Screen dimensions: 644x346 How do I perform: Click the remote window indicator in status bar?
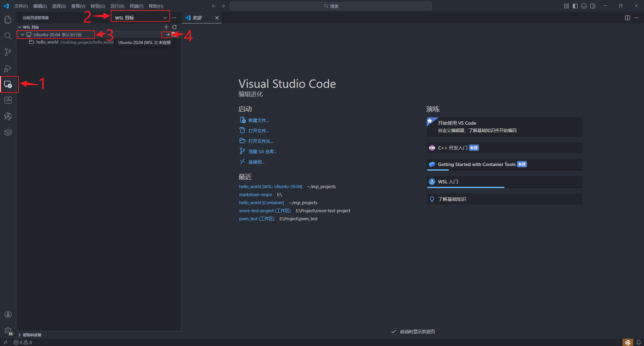coord(5,342)
